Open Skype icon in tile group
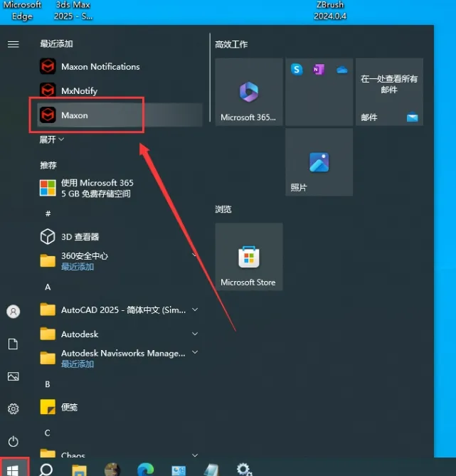456x476 pixels. tap(297, 70)
